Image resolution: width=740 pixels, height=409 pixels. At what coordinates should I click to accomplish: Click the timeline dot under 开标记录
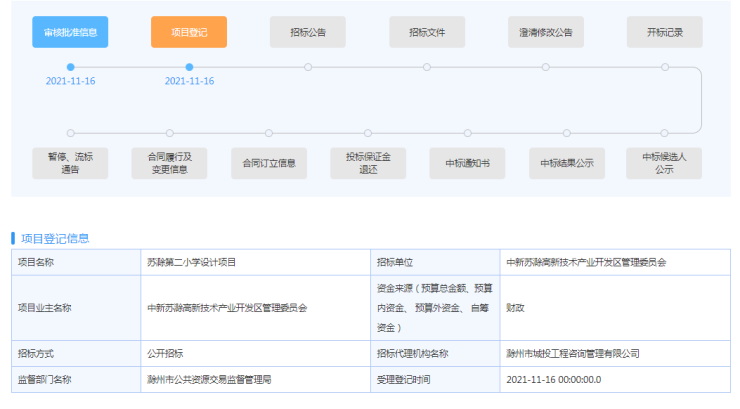[665, 67]
